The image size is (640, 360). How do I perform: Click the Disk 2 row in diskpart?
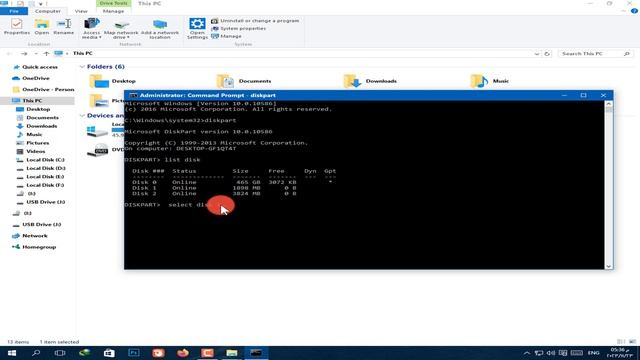[214, 193]
